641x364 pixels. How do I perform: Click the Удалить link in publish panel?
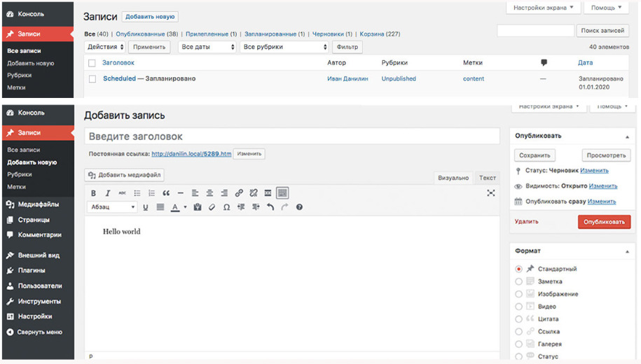[526, 221]
